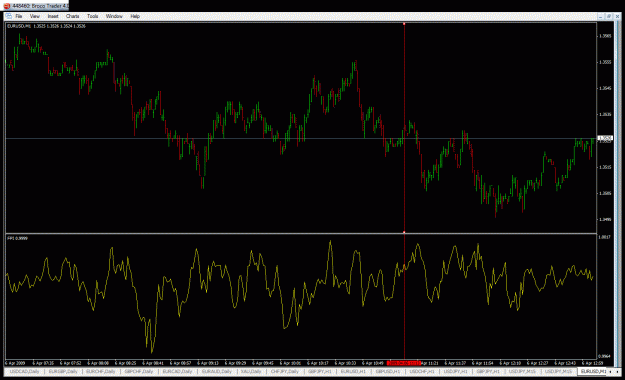Viewport: 625px width, 380px height.
Task: Click the Broco Trader title bar icon
Action: click(x=6, y=6)
